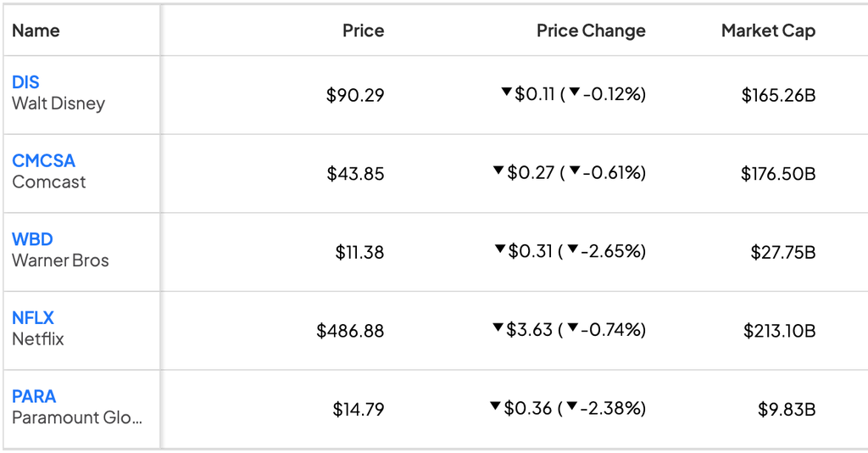Open the CMCSA ticker link
Viewport: 868px width, 453px height.
click(44, 160)
